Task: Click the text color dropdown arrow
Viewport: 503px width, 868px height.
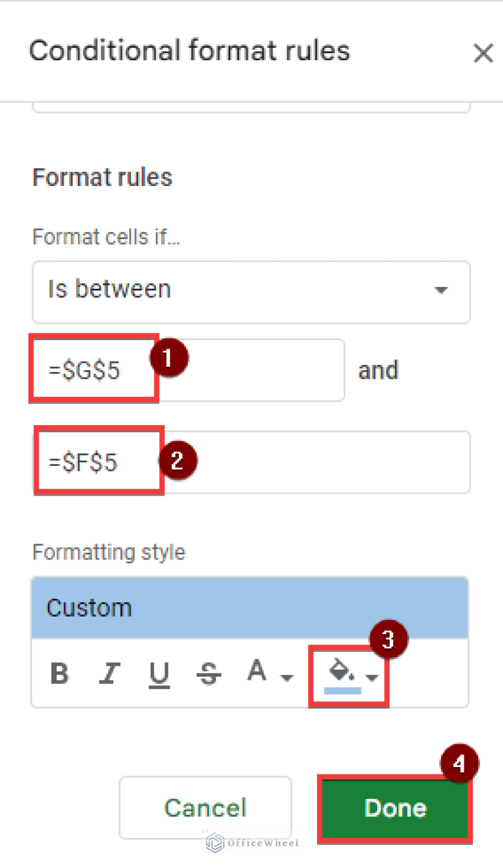Action: [286, 677]
